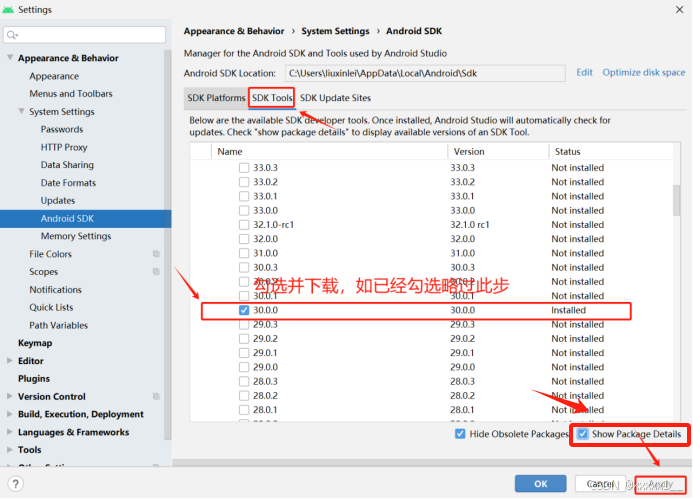Collapse the System Settings tree node
Screen dimensions: 693x499
[x=21, y=111]
